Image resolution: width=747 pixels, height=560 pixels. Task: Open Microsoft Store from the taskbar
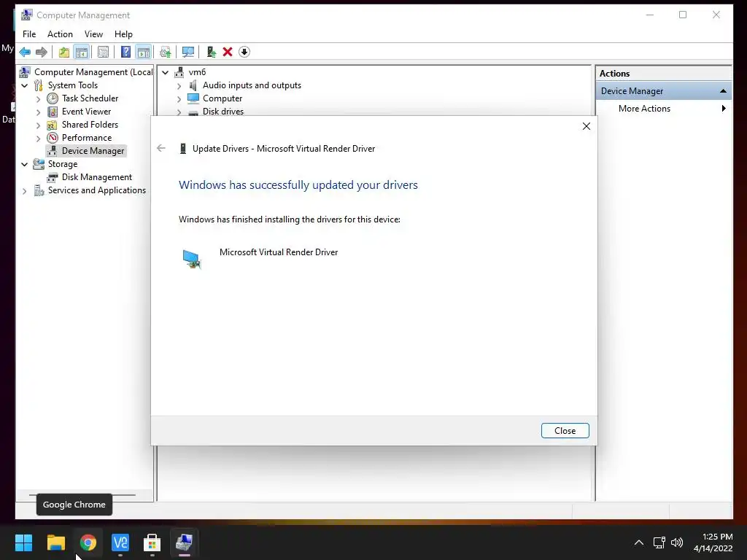(152, 542)
